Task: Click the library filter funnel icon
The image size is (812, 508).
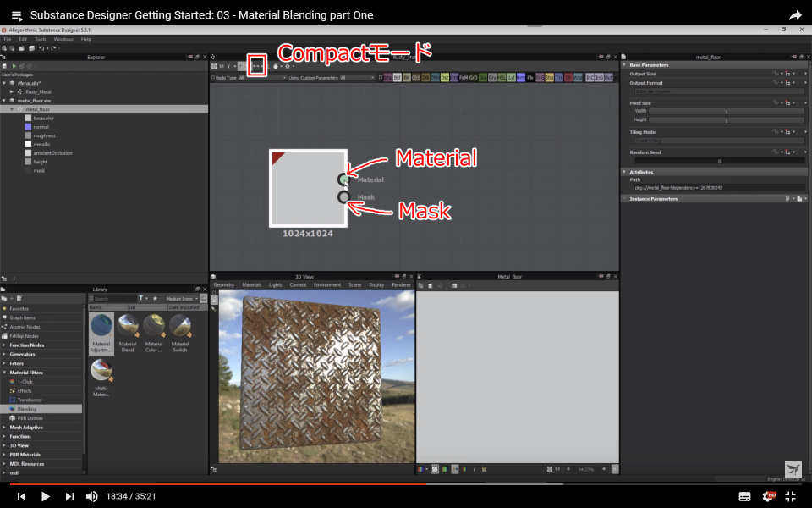Action: click(x=141, y=299)
